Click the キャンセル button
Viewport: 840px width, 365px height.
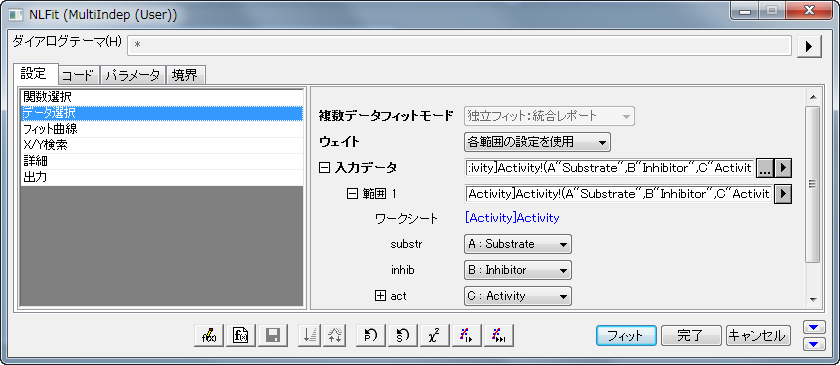coord(758,336)
